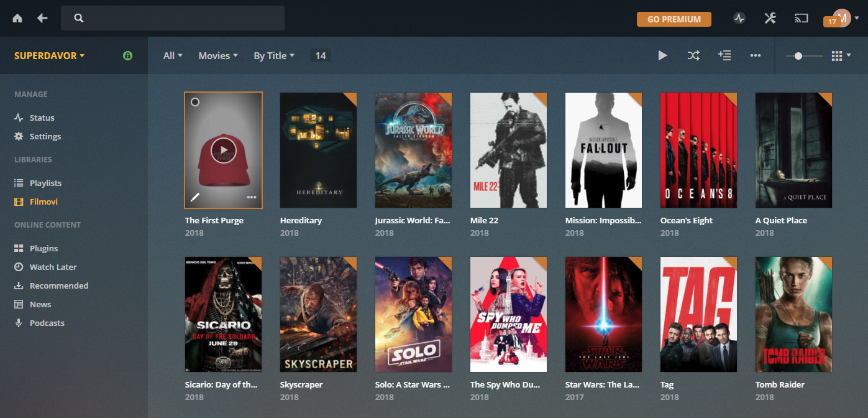Click the shuffle icon in toolbar
This screenshot has width=868, height=418.
693,55
